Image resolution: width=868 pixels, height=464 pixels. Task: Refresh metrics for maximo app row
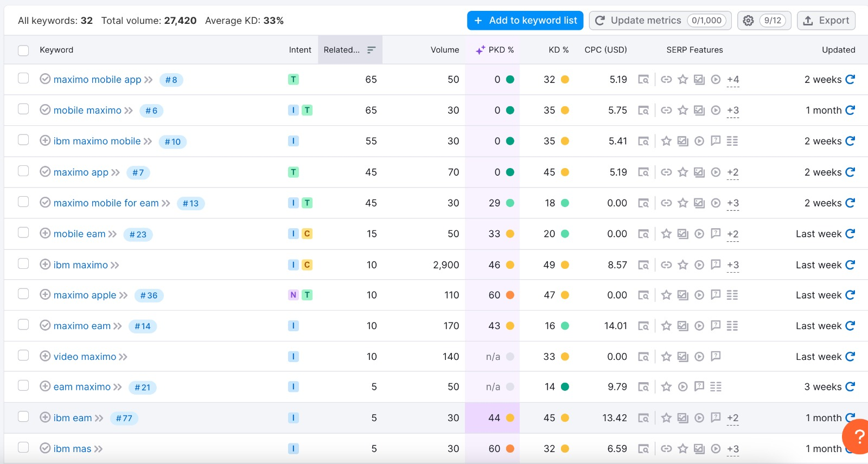click(850, 172)
